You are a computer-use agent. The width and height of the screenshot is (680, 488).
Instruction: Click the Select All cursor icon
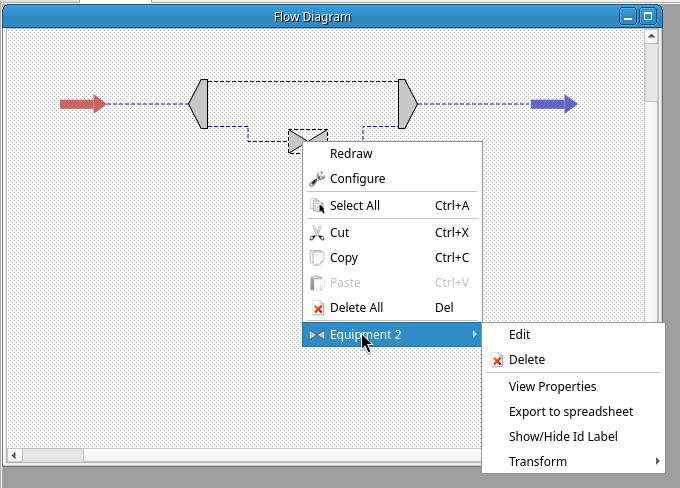317,206
